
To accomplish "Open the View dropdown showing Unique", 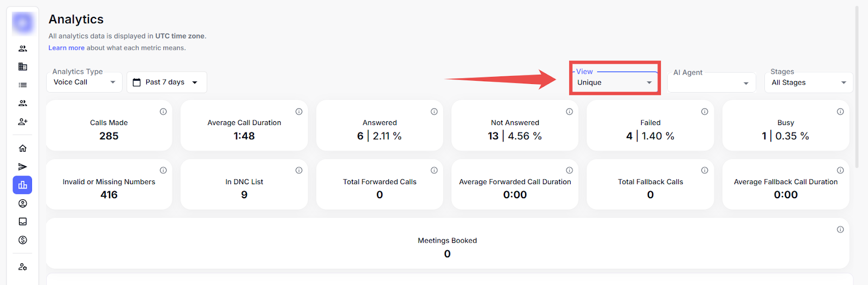I will [614, 82].
